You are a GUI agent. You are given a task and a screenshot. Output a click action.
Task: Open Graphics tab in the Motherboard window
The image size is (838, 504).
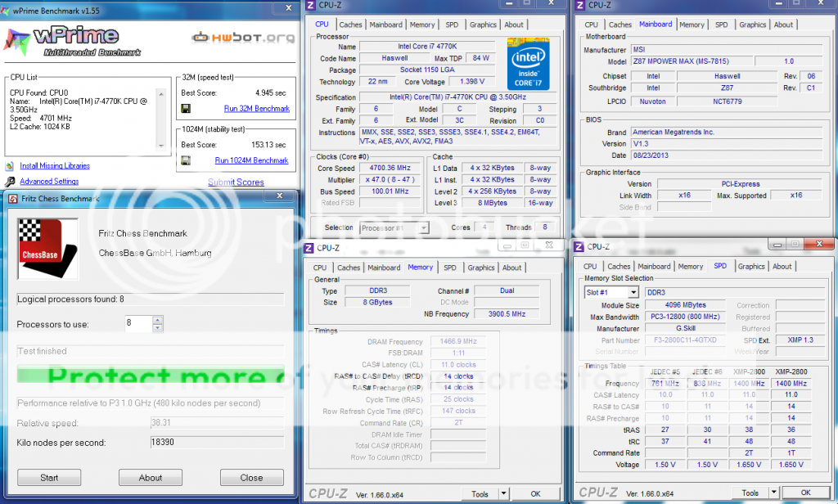tap(752, 25)
